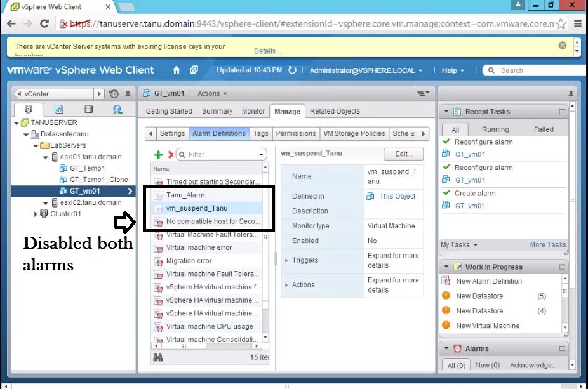Click the binoculars find icon under alarm list

[x=158, y=357]
